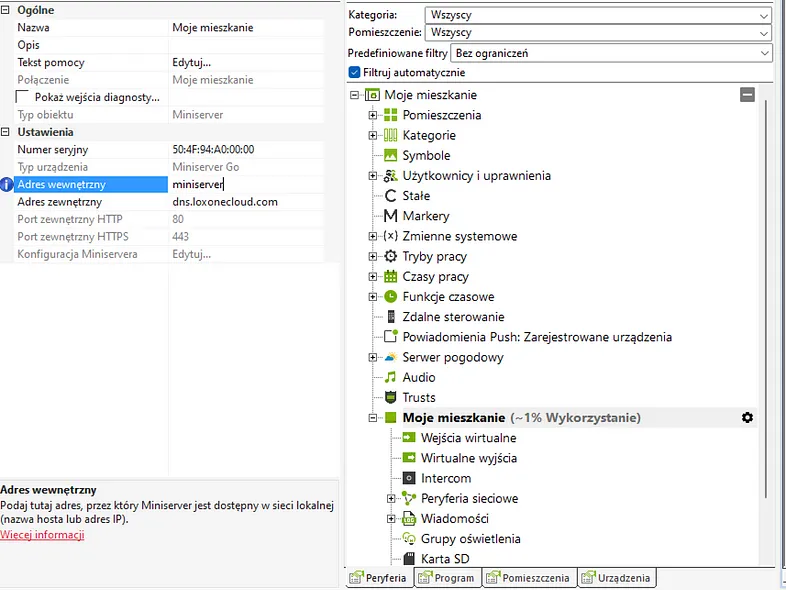Open the Więcej informacji link
786x590 pixels.
pyautogui.click(x=42, y=535)
